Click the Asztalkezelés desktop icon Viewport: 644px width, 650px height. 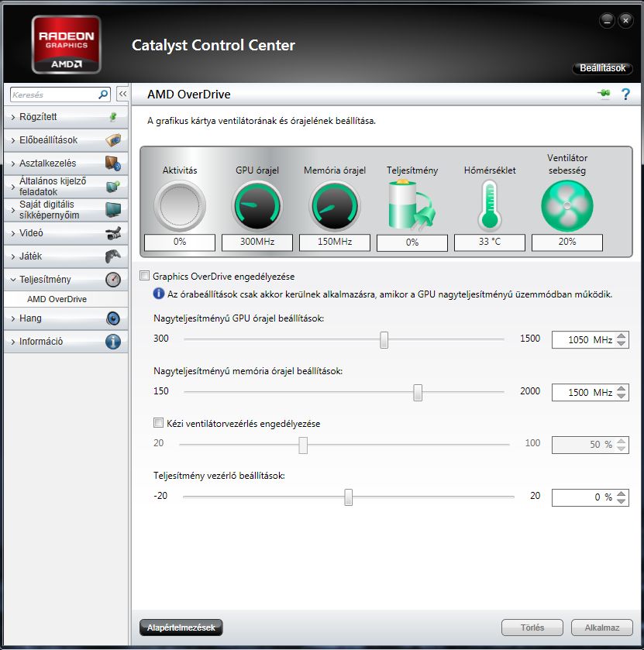[x=113, y=163]
